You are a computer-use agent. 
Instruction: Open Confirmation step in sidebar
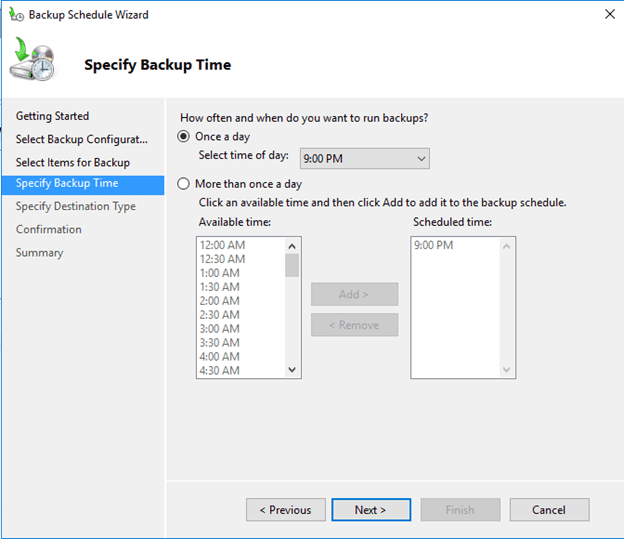click(49, 229)
